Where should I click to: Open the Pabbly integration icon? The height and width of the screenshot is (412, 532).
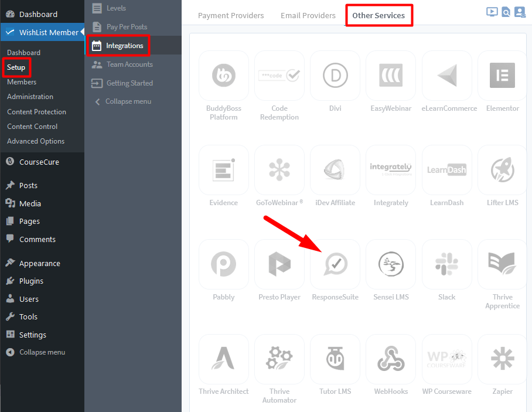224,264
